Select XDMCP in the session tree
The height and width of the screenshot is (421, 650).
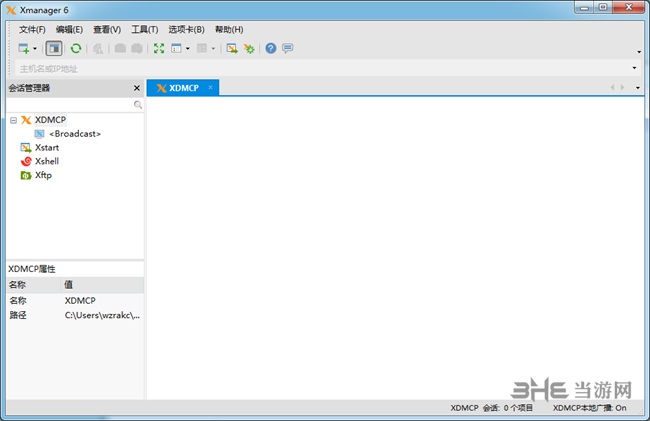point(50,120)
